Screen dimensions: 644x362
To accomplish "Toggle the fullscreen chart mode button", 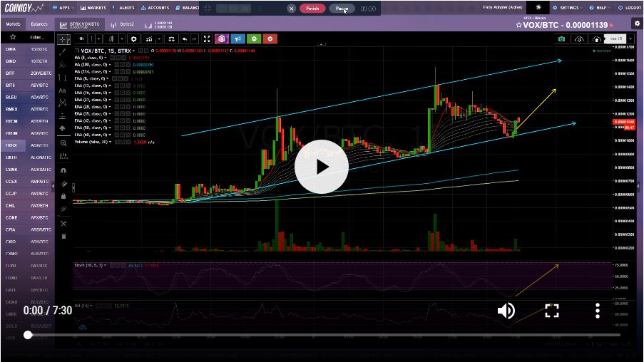I will (207, 39).
